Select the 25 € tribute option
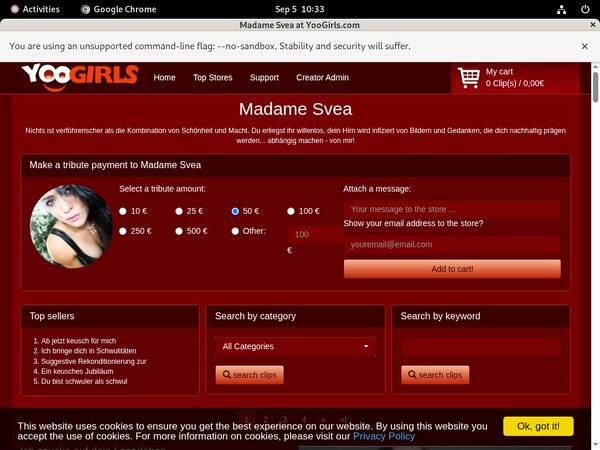This screenshot has height=450, width=600. coord(179,212)
